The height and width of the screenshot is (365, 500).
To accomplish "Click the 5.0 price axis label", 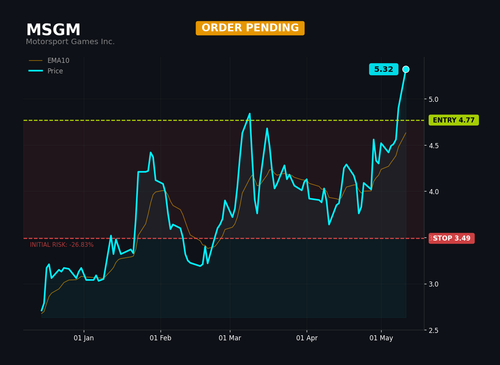I will pos(434,99).
